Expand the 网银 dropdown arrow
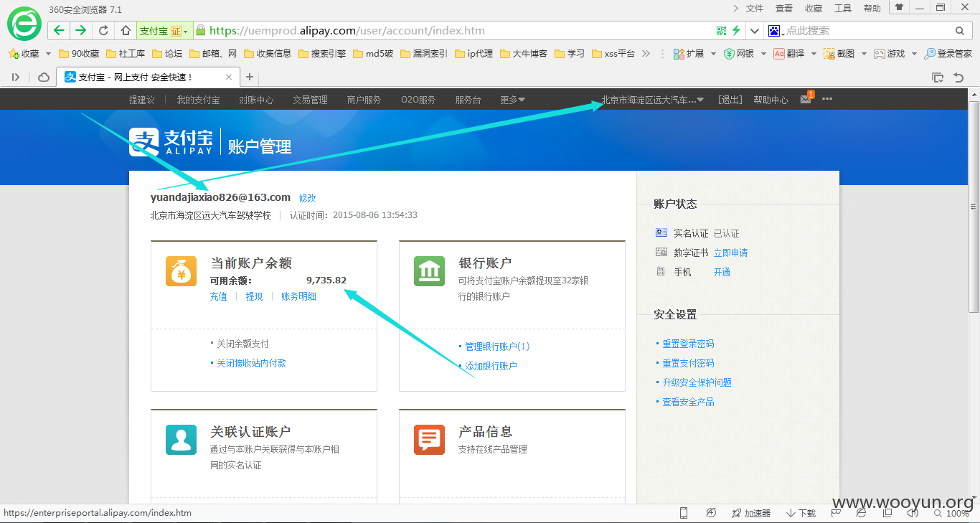Screen dimensions: 980x523 click(763, 53)
